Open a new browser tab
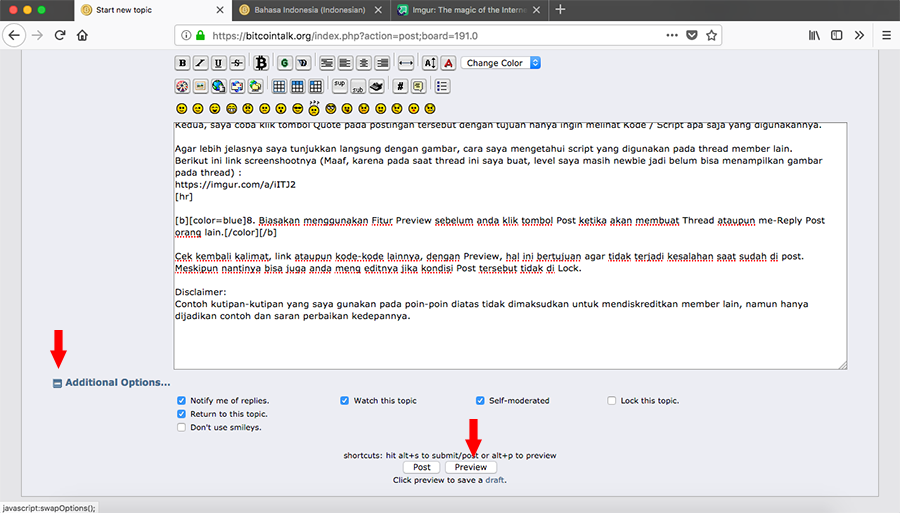The width and height of the screenshot is (900, 513). [x=560, y=10]
